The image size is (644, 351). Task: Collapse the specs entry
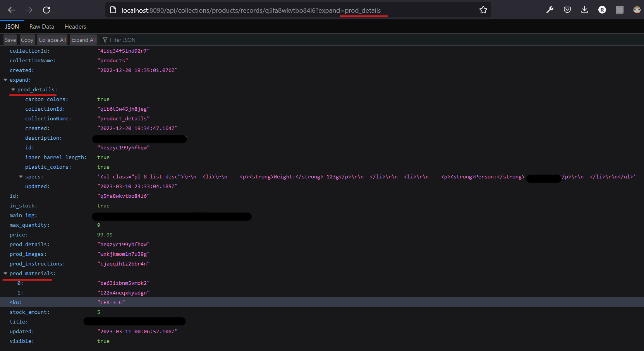coord(21,176)
